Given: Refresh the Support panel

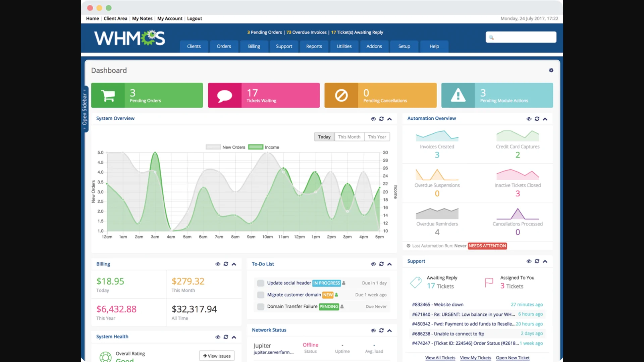Looking at the screenshot, I should point(537,261).
